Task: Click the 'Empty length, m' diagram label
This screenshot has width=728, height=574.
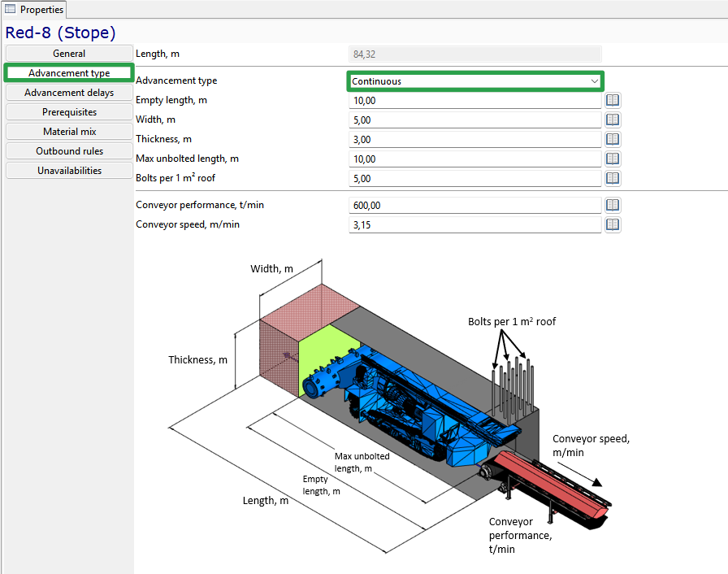Action: (x=321, y=485)
